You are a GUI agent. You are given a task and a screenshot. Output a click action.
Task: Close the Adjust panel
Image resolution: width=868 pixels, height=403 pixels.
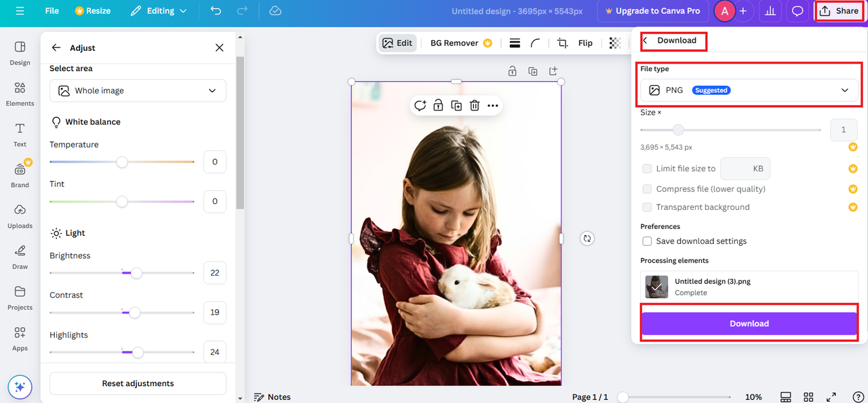coord(219,47)
